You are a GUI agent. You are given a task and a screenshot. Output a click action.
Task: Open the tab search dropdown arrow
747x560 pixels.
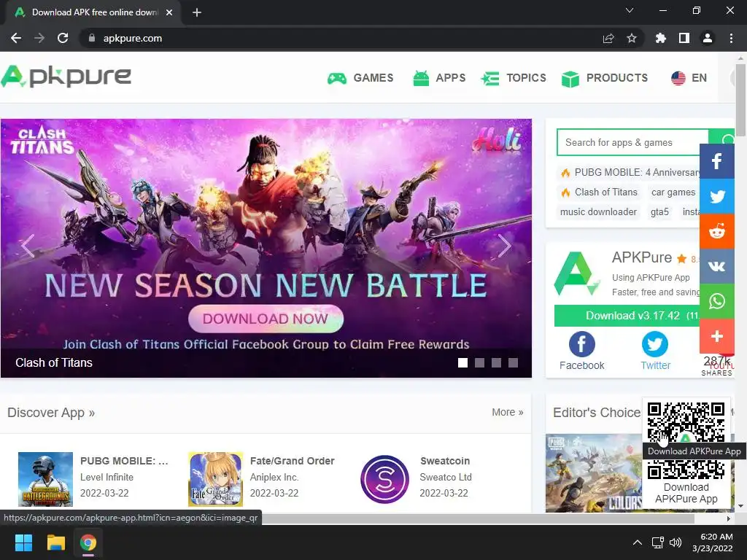[630, 10]
